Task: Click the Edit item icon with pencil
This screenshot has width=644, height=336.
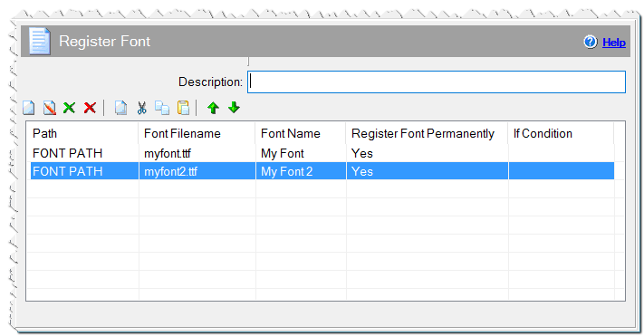Action: pyautogui.click(x=49, y=108)
